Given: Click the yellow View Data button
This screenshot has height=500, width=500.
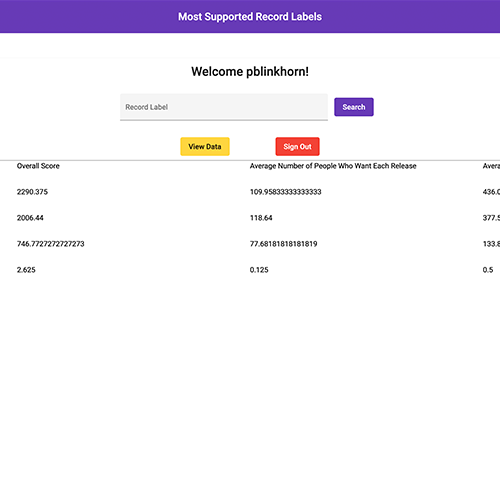Looking at the screenshot, I should click(205, 146).
